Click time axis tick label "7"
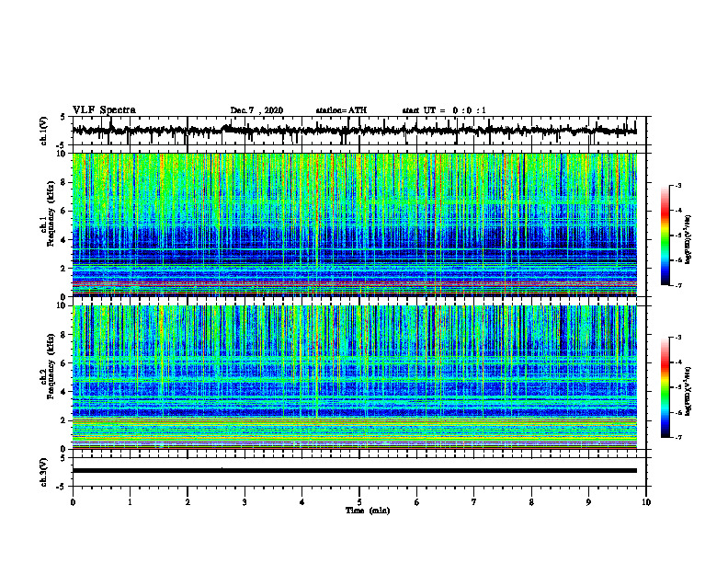The image size is (728, 563). click(474, 502)
